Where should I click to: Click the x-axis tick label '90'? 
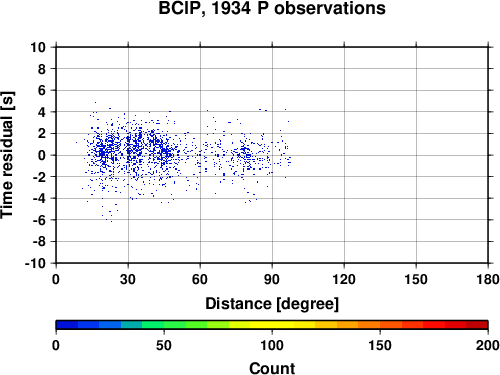click(272, 279)
